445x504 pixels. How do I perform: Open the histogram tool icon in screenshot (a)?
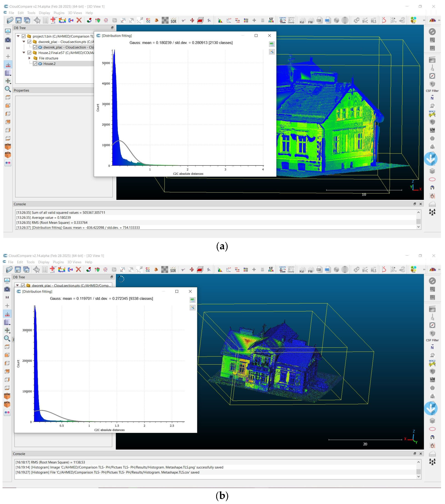tap(220, 21)
